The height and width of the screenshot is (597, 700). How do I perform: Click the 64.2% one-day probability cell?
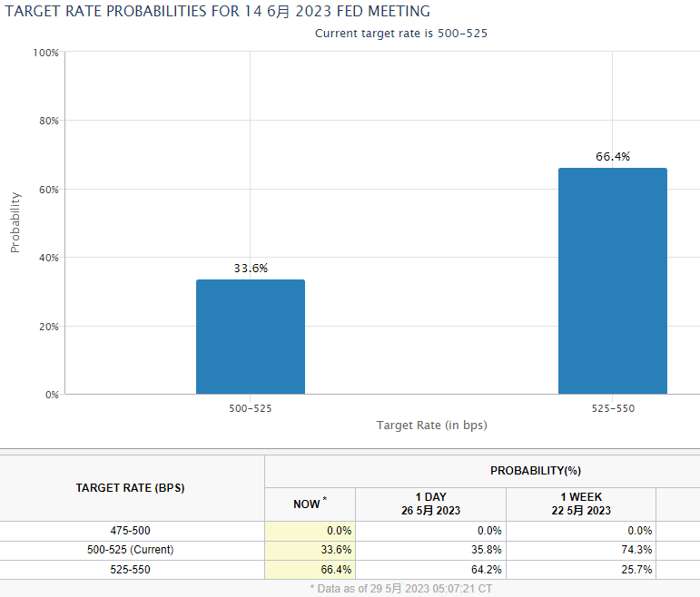click(430, 570)
